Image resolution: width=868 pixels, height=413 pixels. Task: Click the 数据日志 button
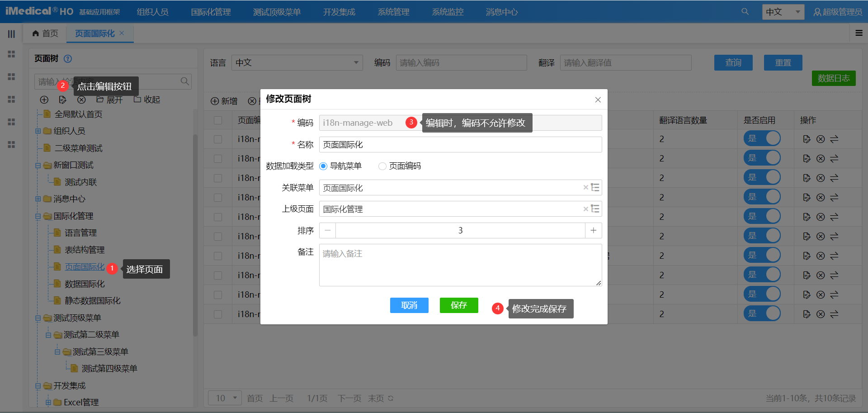coord(834,78)
